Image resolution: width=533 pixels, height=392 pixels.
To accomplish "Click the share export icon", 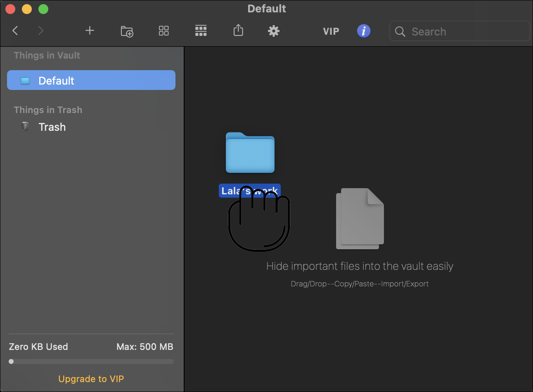I will (238, 31).
